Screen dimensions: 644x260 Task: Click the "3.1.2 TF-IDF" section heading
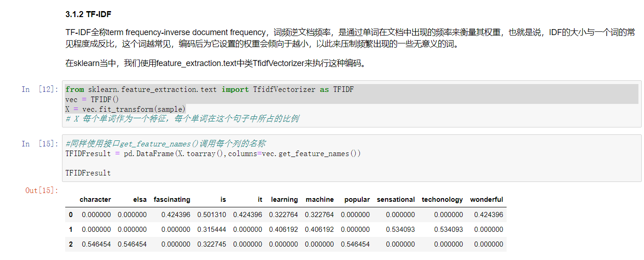point(89,15)
